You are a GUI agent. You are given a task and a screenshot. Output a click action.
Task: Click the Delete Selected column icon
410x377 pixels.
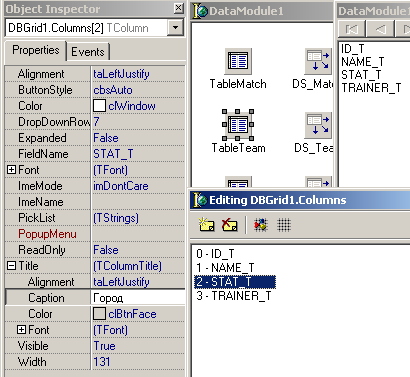pyautogui.click(x=230, y=225)
